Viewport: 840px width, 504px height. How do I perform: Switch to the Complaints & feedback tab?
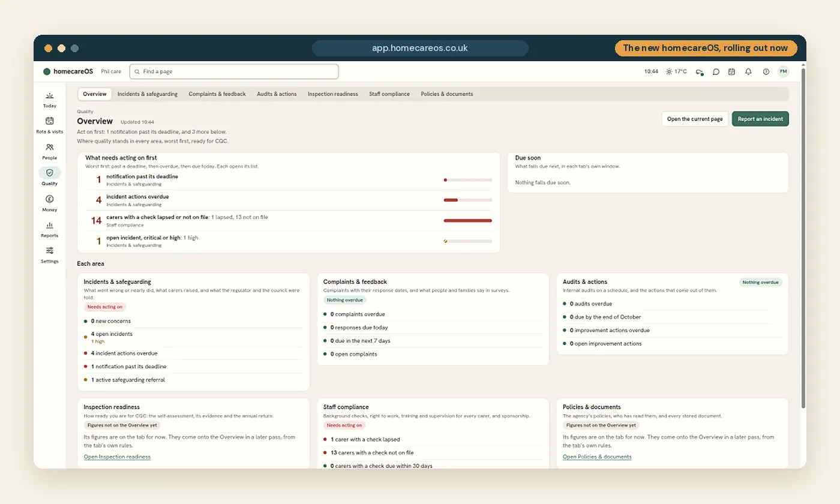coord(217,94)
